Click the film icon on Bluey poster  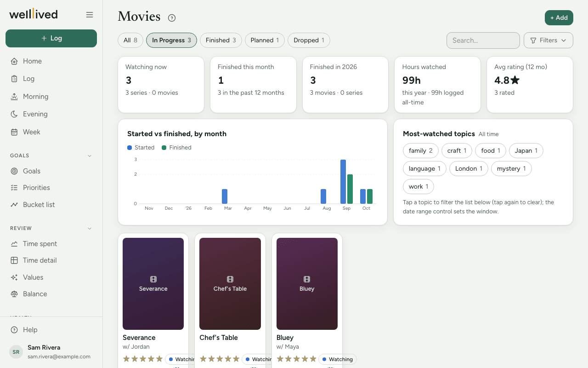pyautogui.click(x=307, y=279)
